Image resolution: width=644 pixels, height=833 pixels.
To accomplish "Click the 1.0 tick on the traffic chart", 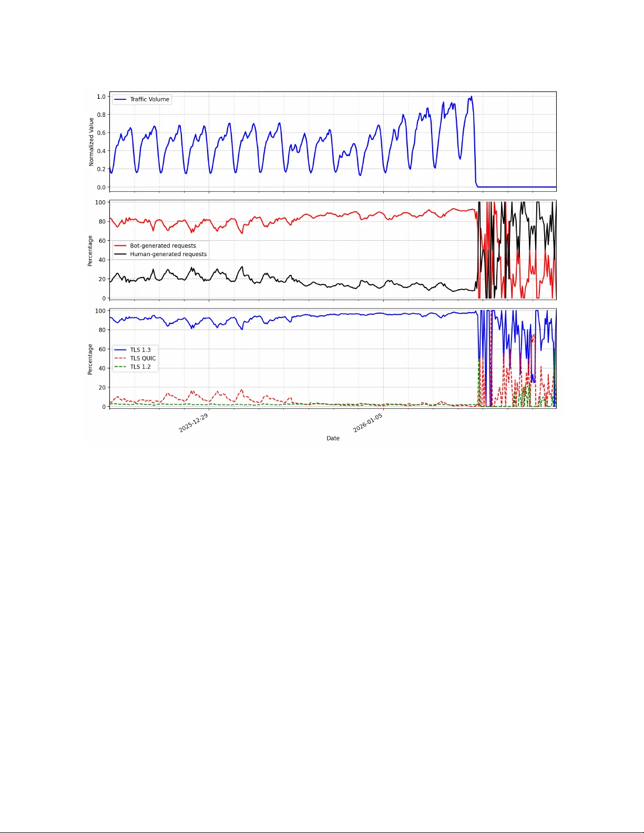I will (x=101, y=97).
